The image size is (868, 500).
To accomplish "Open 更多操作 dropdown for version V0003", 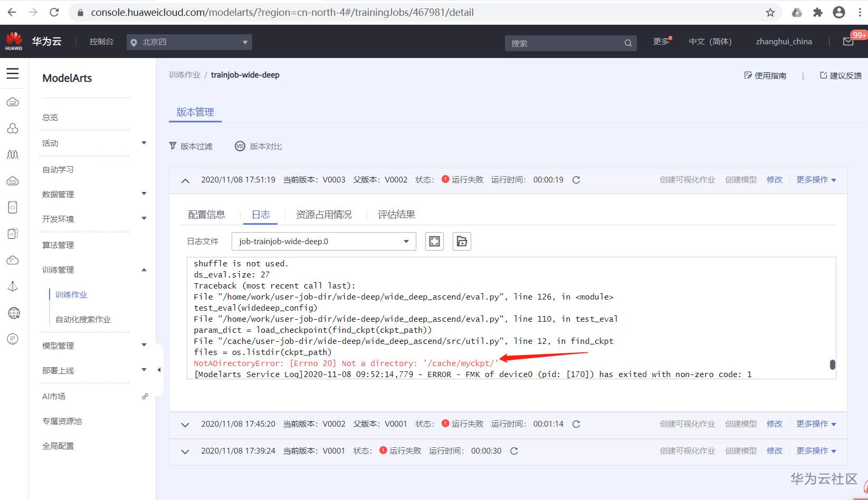I will coord(816,180).
